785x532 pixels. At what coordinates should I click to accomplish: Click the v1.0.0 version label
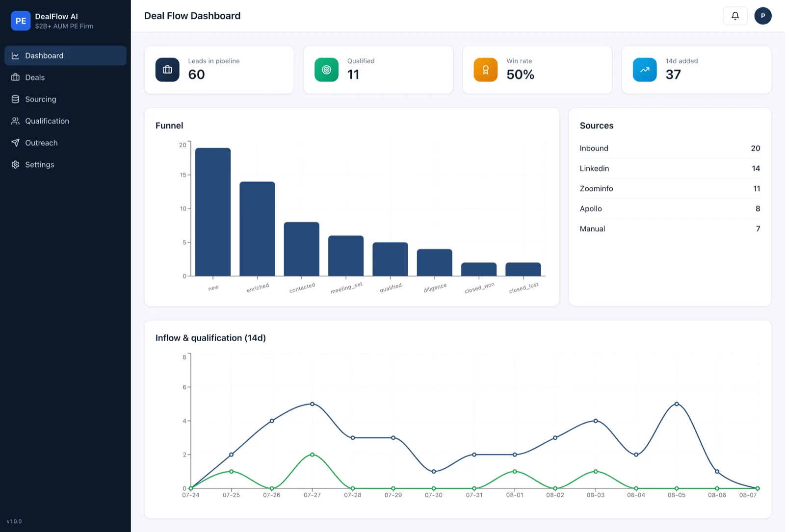(x=14, y=521)
